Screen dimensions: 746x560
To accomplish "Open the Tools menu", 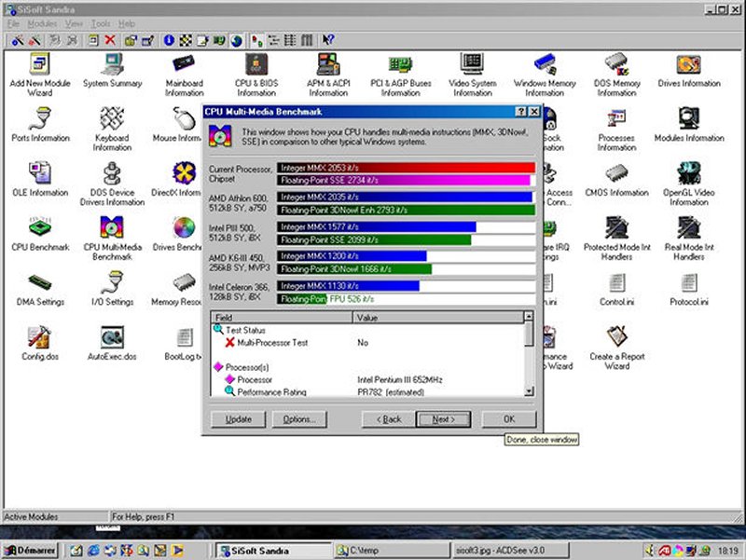I will [101, 23].
